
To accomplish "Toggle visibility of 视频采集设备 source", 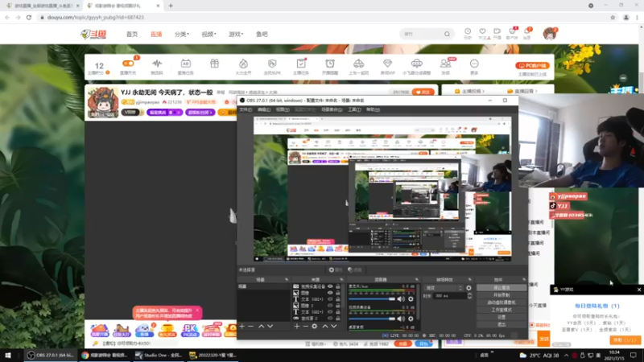I will click(x=330, y=286).
